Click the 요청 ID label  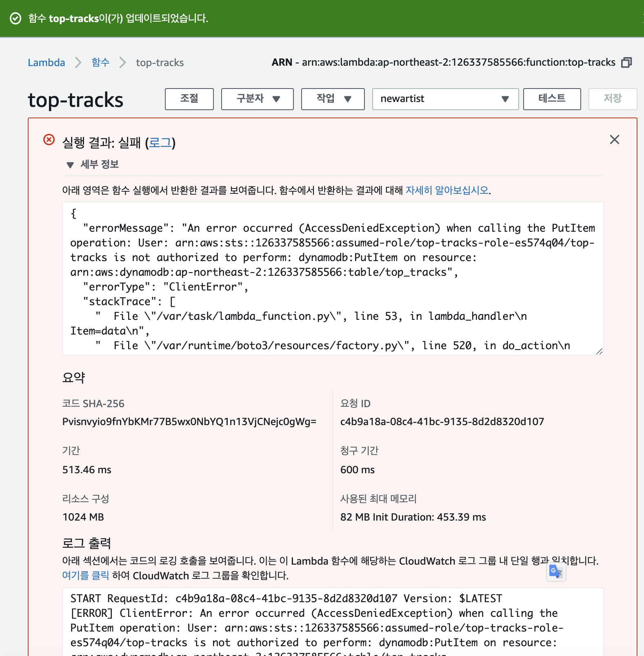[x=355, y=404]
